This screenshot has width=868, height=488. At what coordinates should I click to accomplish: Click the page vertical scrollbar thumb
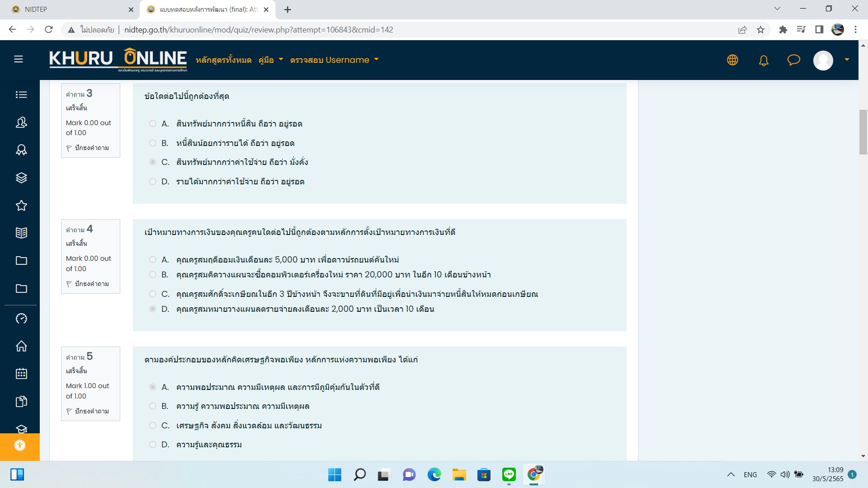click(x=863, y=132)
